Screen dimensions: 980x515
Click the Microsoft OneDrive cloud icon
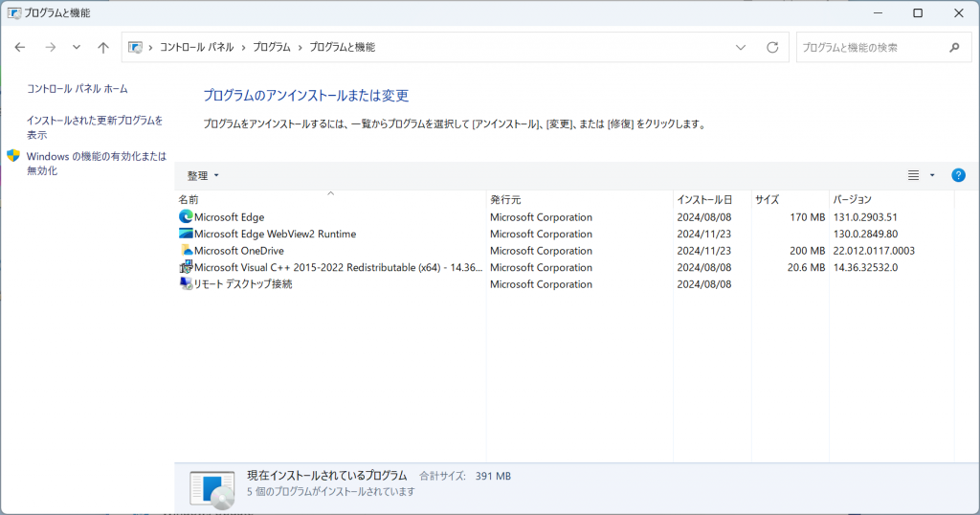[186, 250]
